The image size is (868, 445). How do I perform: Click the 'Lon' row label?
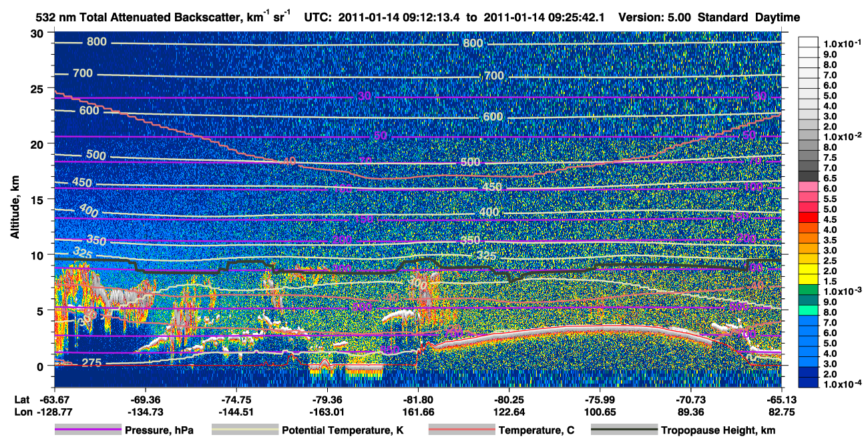(23, 412)
